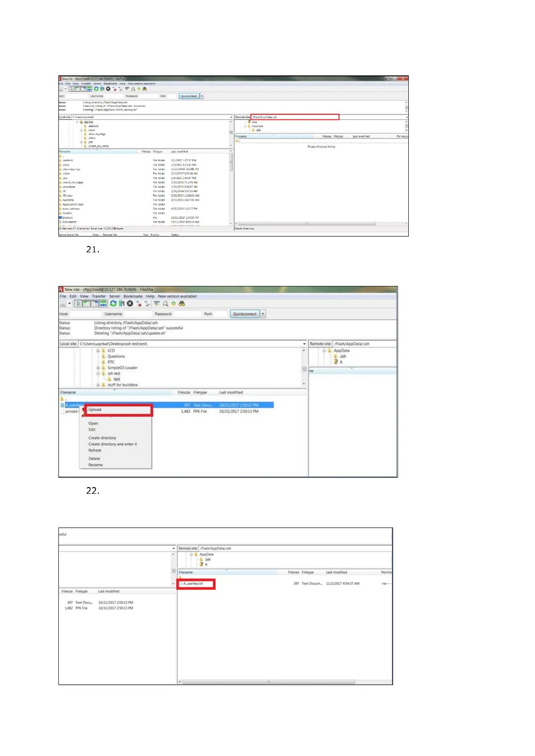Toggle remote directory tree icon, step 22 window
The image size is (535, 756).
click(95, 304)
